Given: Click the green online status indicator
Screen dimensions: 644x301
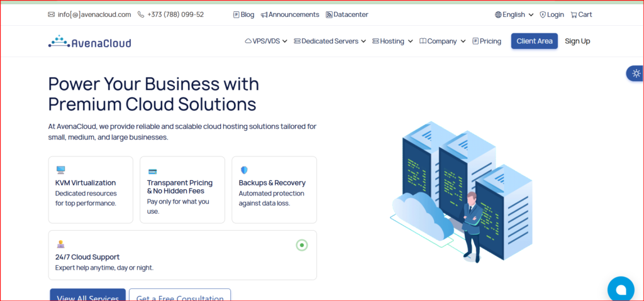Looking at the screenshot, I should 302,245.
